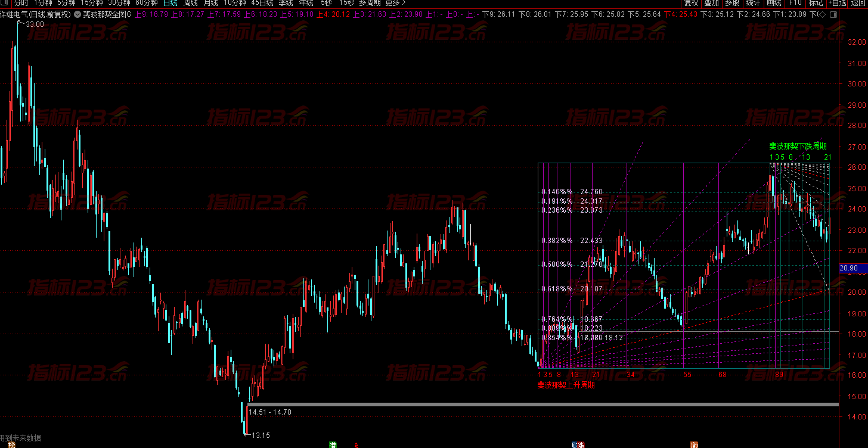Switch to the 分时 timeframe tab

click(21, 3)
